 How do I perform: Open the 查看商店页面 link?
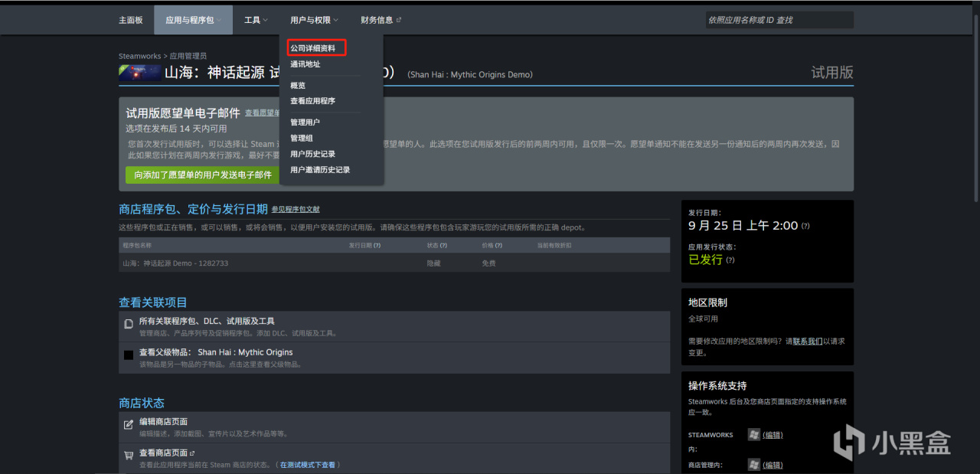[x=163, y=453]
